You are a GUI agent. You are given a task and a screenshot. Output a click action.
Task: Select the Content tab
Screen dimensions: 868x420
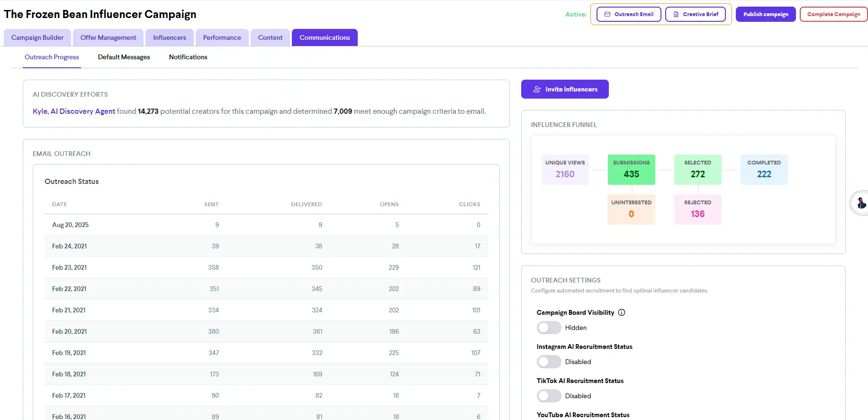270,37
